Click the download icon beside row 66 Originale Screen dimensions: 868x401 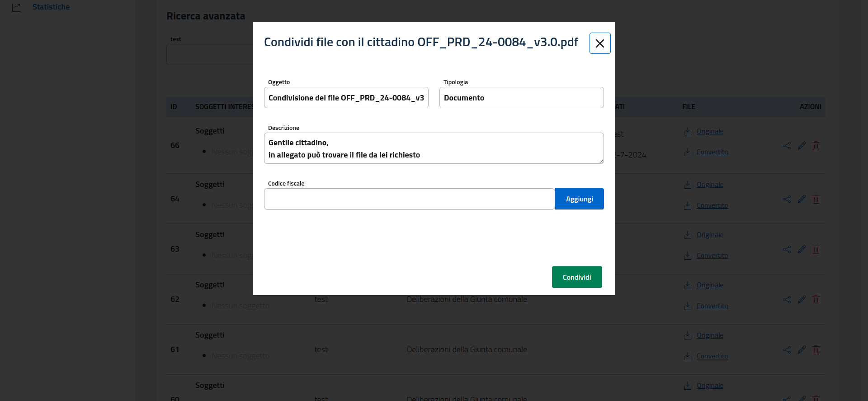688,132
